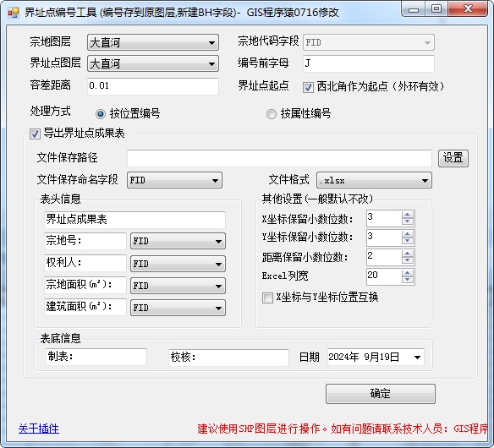This screenshot has width=494, height=448.
Task: Open the 日期 date picker arrow
Action: click(x=417, y=358)
